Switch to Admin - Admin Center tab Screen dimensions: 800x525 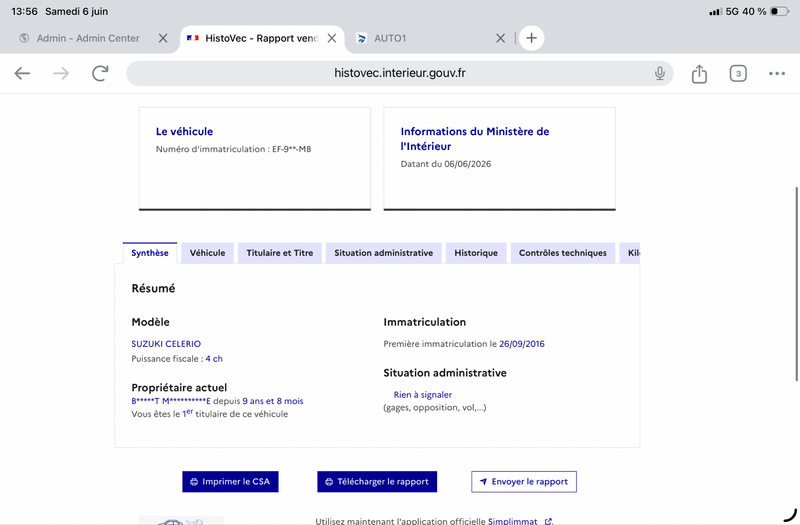(x=88, y=38)
